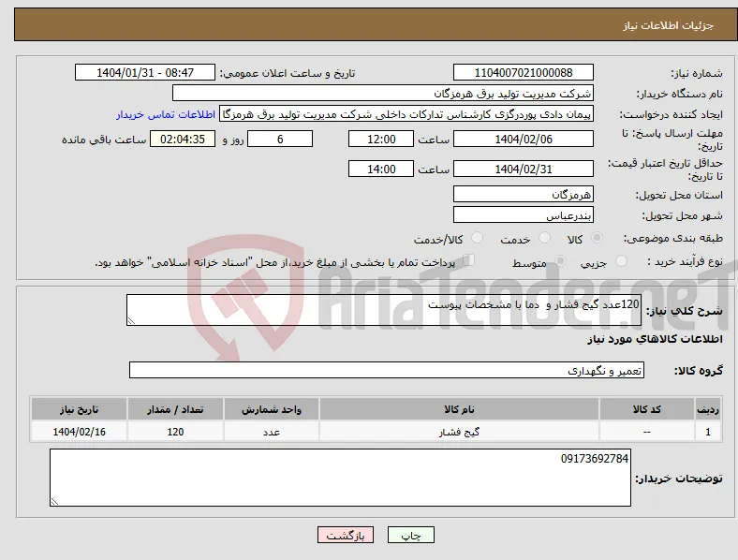
Task: Click the need number field 1104007021000088
Action: click(x=523, y=72)
